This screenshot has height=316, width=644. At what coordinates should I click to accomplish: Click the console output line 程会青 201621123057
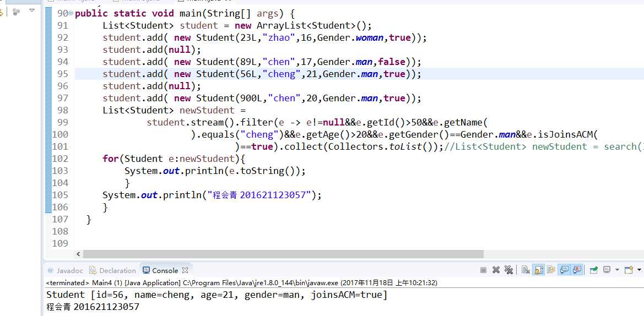click(93, 307)
